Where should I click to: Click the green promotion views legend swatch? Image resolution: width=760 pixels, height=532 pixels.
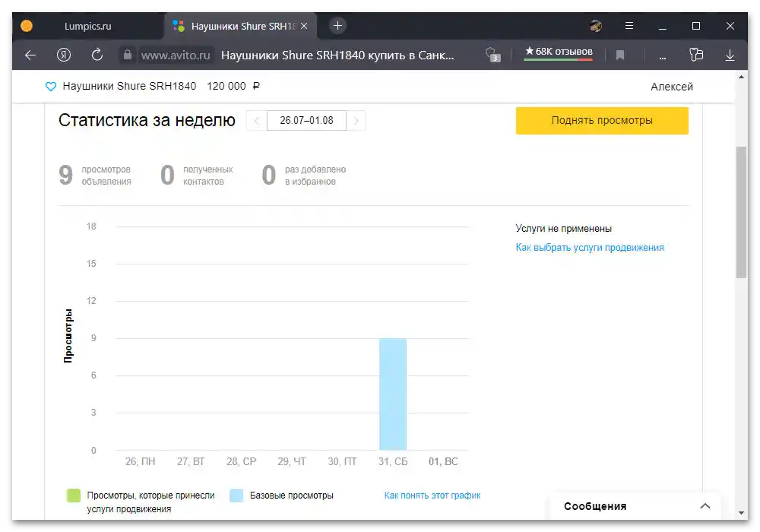(74, 496)
